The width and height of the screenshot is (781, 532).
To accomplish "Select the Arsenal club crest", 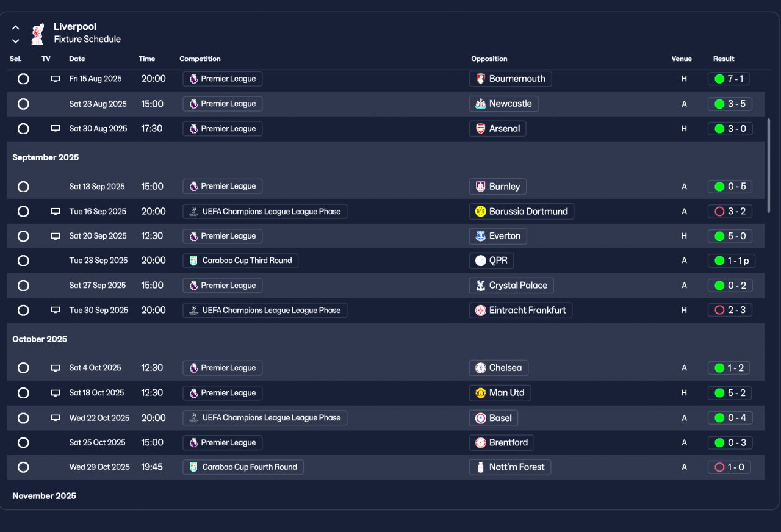I will 481,129.
